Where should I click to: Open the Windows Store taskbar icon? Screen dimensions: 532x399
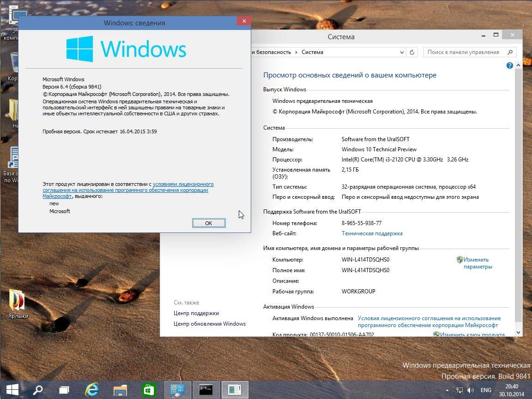pos(149,390)
